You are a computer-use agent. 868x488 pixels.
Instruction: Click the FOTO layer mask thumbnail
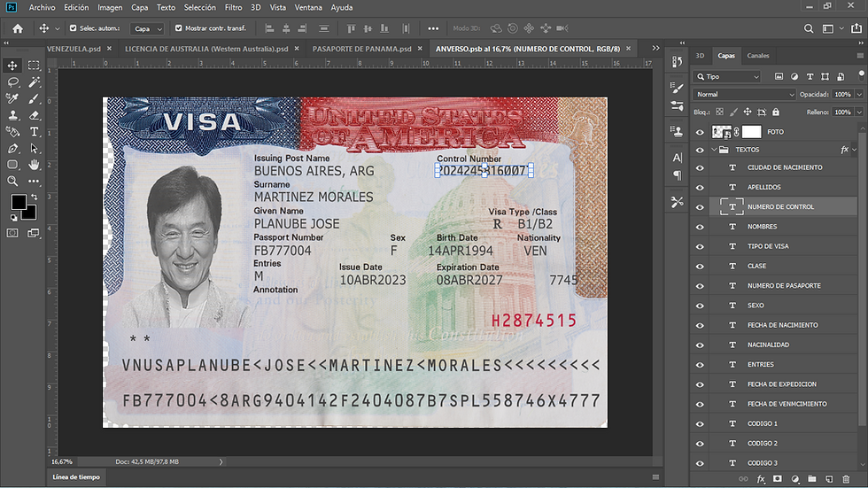pyautogui.click(x=751, y=132)
